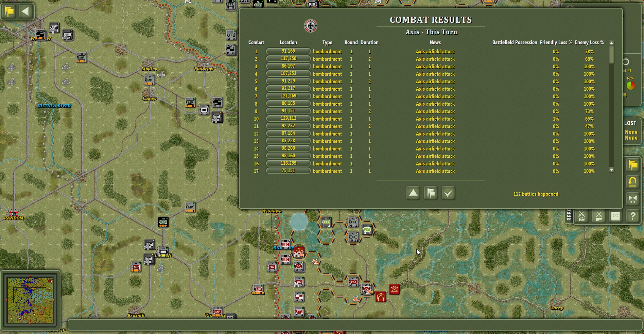Select the MP unit northeast of Lukow
Image resolution: width=644 pixels, height=334 pixels.
click(190, 103)
